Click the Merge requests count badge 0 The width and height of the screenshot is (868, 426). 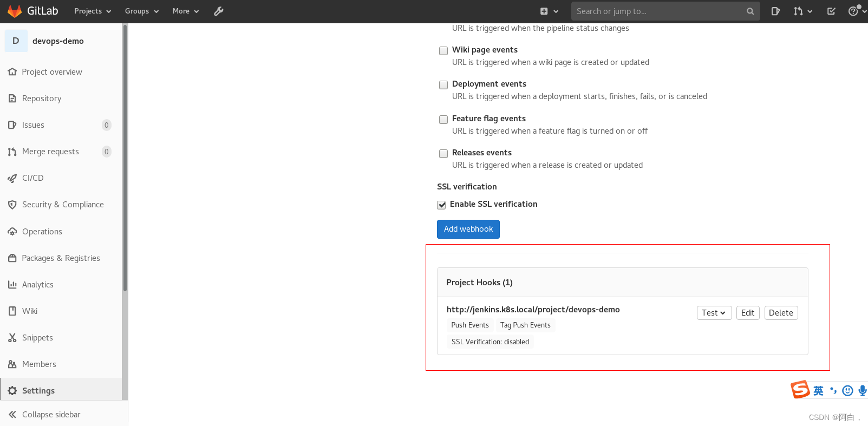coord(107,152)
